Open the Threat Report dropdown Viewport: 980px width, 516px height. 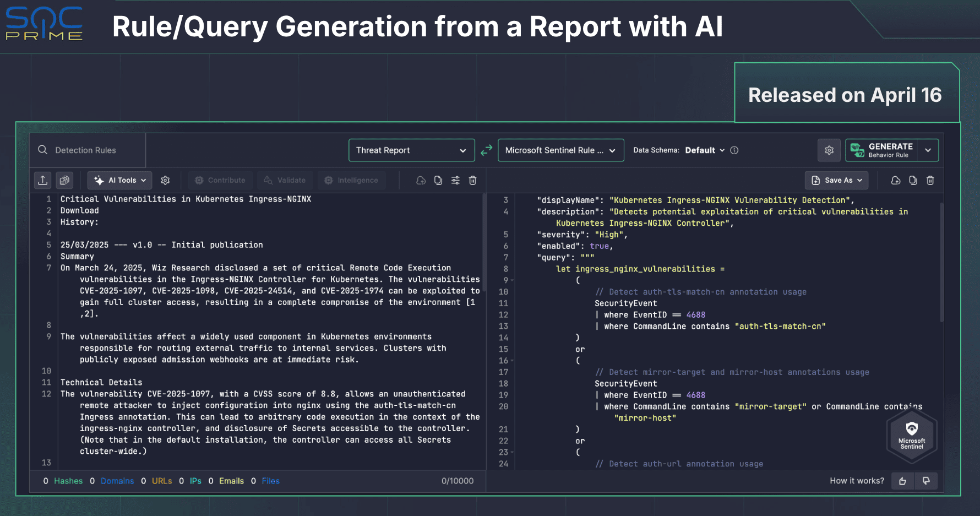(x=411, y=150)
